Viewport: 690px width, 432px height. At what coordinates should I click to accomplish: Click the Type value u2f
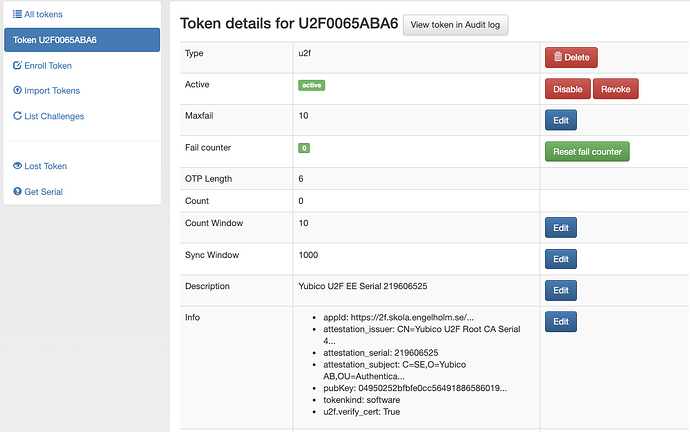pos(305,53)
